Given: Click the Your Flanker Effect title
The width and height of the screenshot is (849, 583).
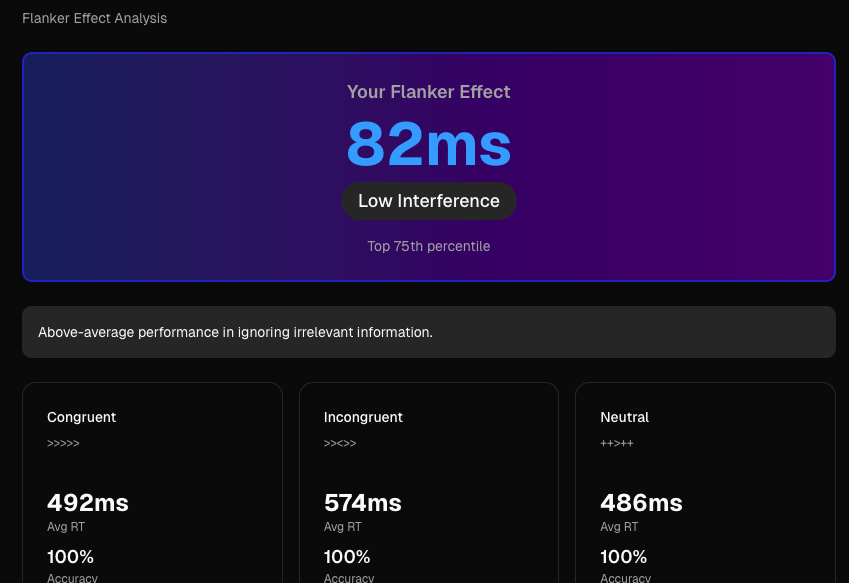Looking at the screenshot, I should [428, 92].
